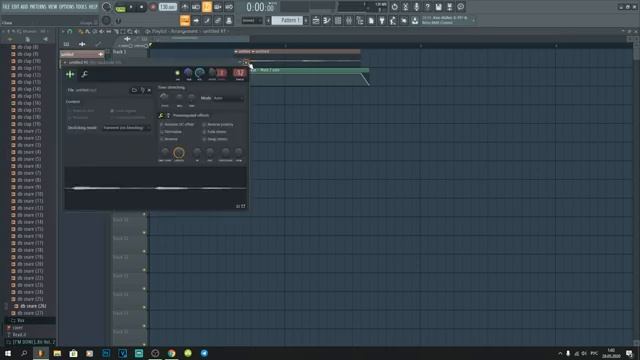Image resolution: width=640 pixels, height=360 pixels.
Task: Click the help question mark icon
Action: tap(427, 7)
